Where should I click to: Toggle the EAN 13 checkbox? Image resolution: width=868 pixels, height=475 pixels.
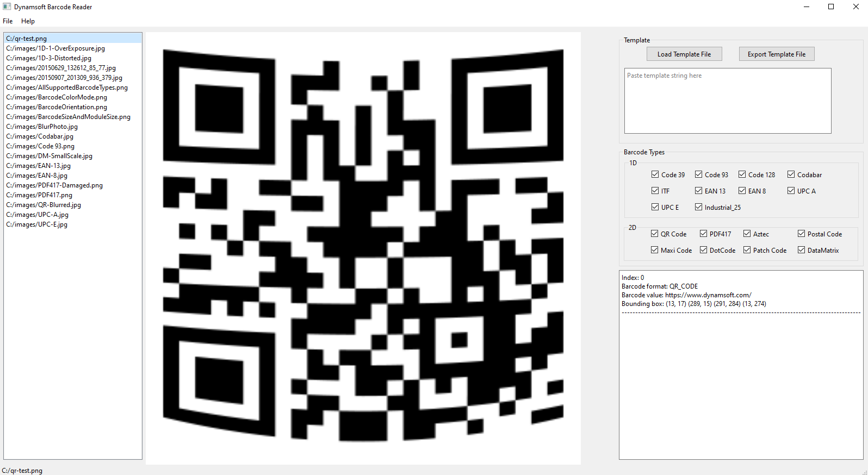(x=699, y=191)
